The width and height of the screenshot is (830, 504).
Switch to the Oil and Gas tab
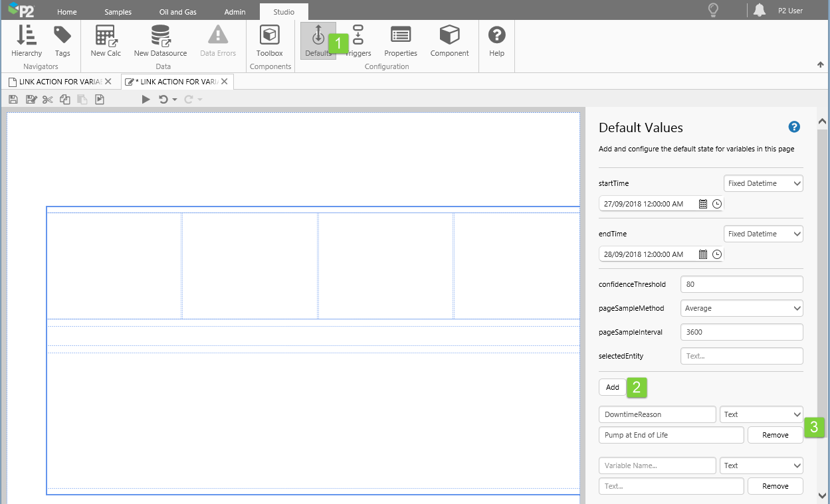[177, 12]
